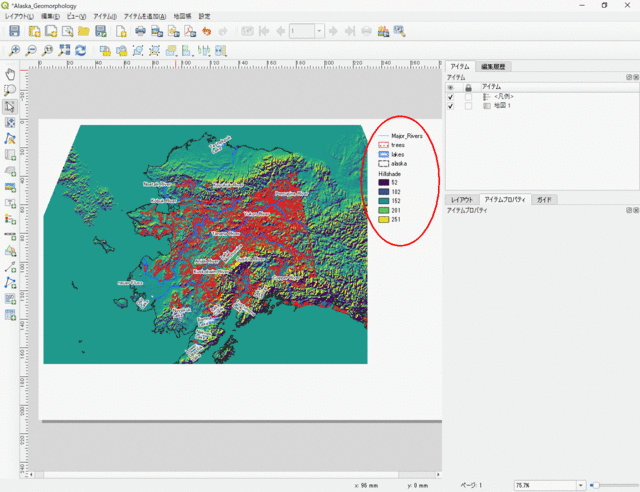The height and width of the screenshot is (492, 640).
Task: Toggle visibility checkbox for <凡例> legend item
Action: 450,97
